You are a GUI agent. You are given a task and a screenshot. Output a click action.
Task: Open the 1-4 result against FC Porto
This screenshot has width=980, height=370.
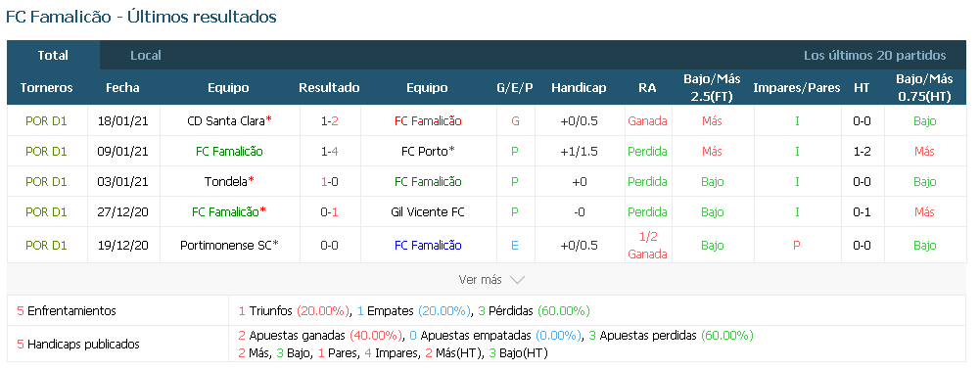329,152
